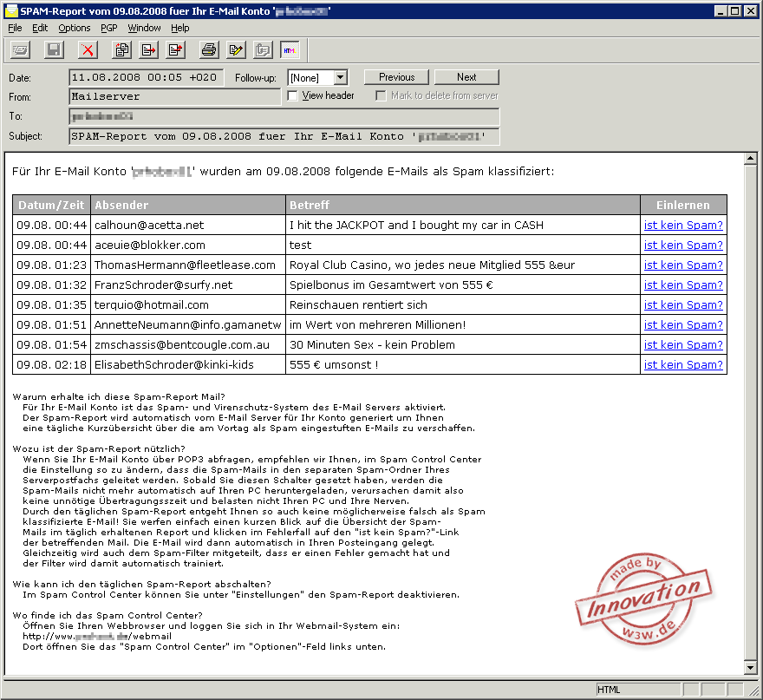Click the Subject field with SPAM-Report text
Viewport: 763px width, 700px height.
click(284, 136)
